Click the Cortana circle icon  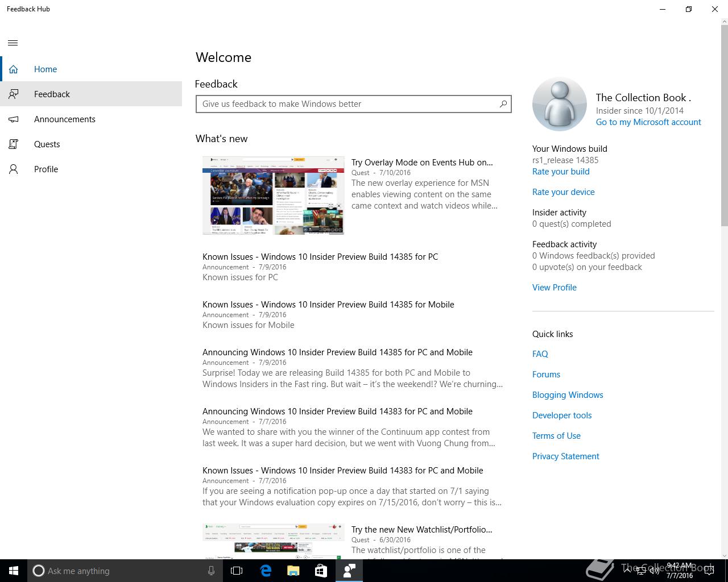tap(38, 571)
